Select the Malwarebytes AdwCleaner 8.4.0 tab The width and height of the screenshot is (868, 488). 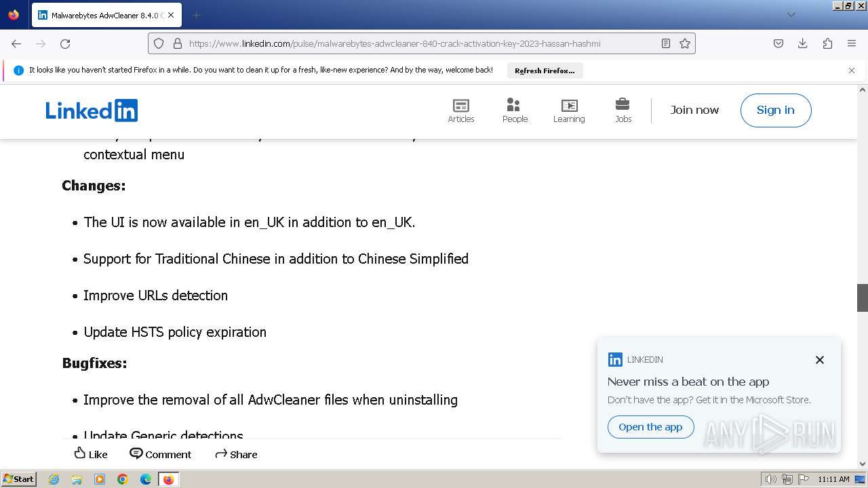106,15
